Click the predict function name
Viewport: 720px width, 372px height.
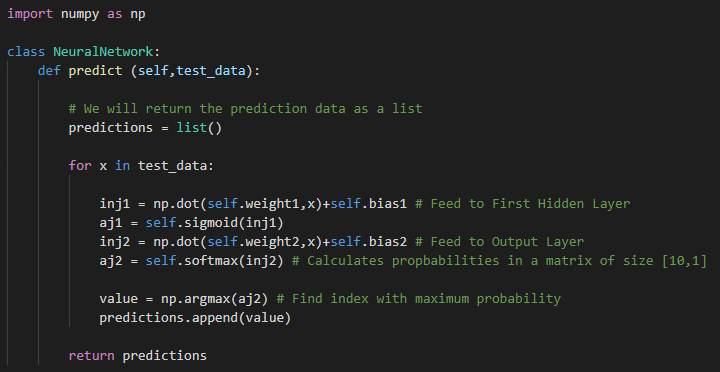(x=96, y=71)
